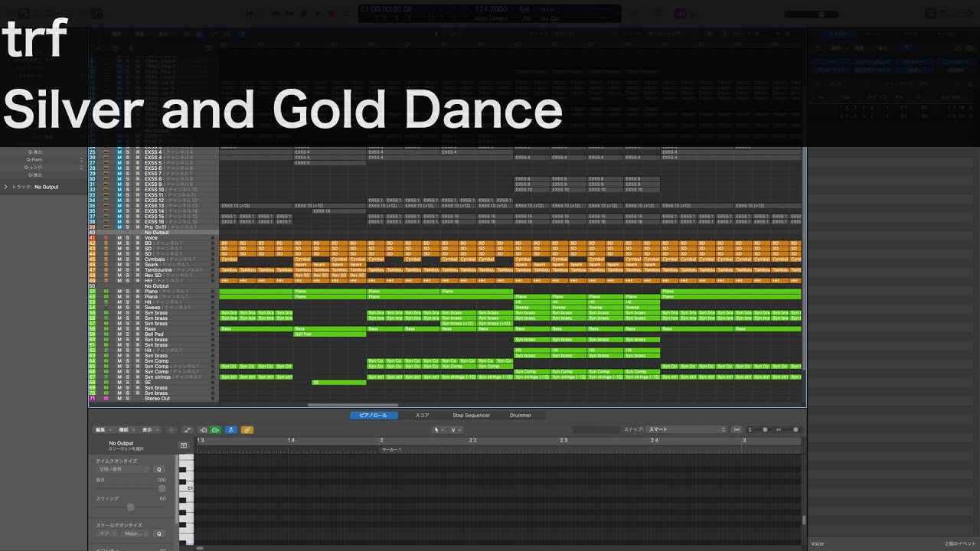
Task: Click the Stereo Out track icon
Action: [x=106, y=399]
